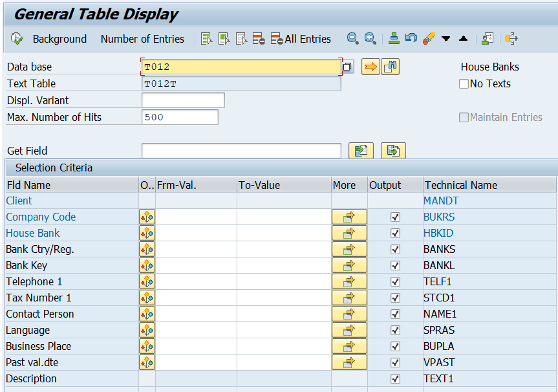
Task: Click the zoom out magnifier icon
Action: pyautogui.click(x=352, y=38)
